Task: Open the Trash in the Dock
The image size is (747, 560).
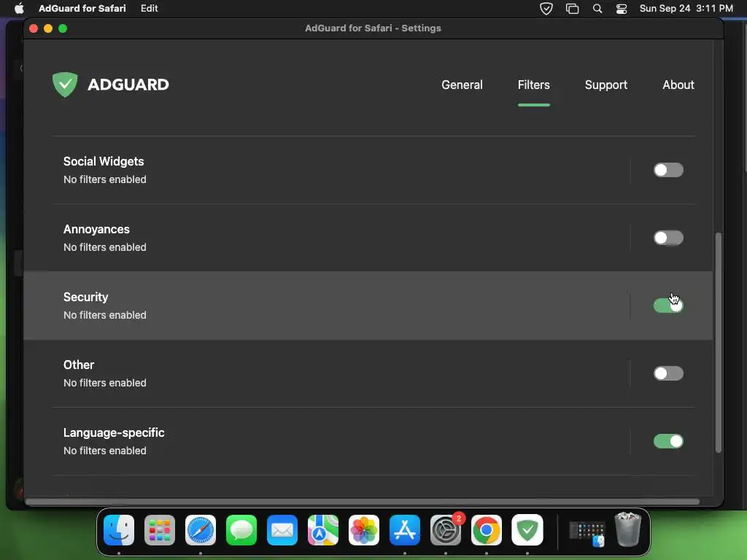Action: [628, 529]
